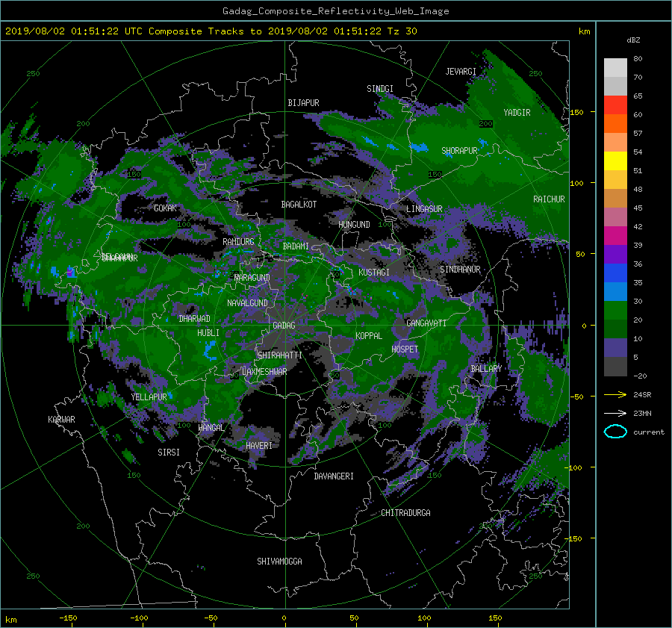Click the NAVALGUND city label
Image resolution: width=672 pixels, height=628 pixels.
click(247, 303)
